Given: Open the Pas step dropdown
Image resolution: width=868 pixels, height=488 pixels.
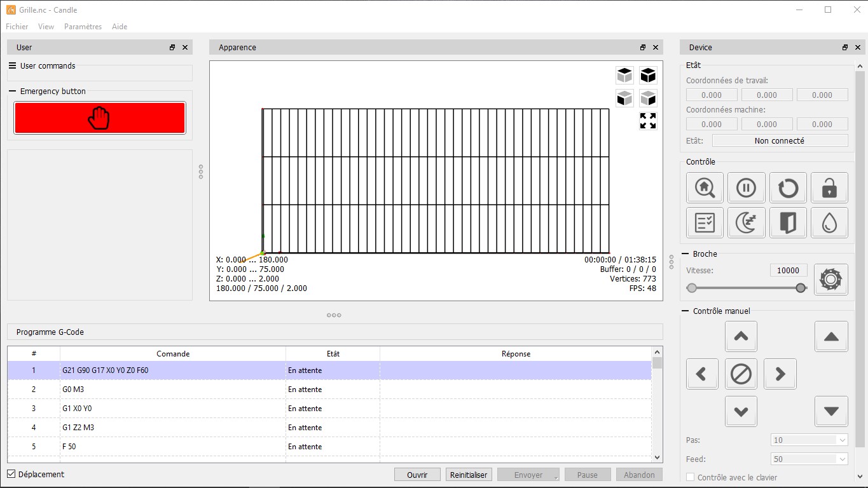Looking at the screenshot, I should pyautogui.click(x=809, y=440).
